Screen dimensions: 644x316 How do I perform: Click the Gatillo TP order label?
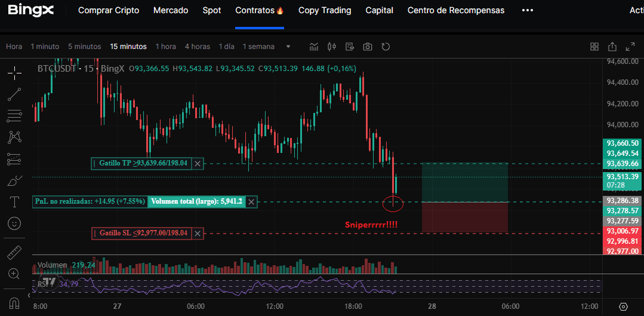141,164
